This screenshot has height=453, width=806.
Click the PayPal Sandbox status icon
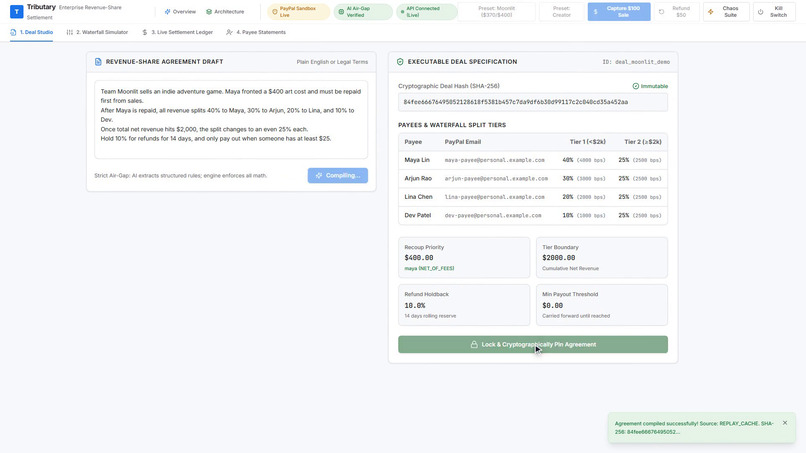pyautogui.click(x=274, y=12)
